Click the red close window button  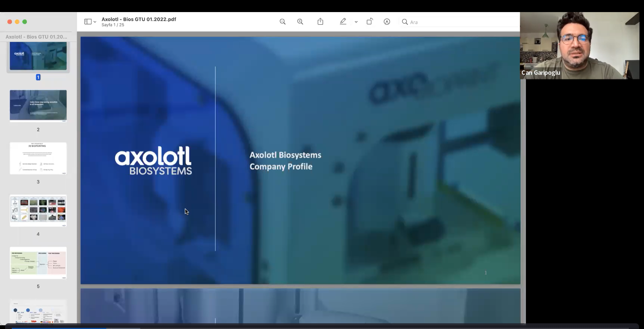tap(10, 22)
